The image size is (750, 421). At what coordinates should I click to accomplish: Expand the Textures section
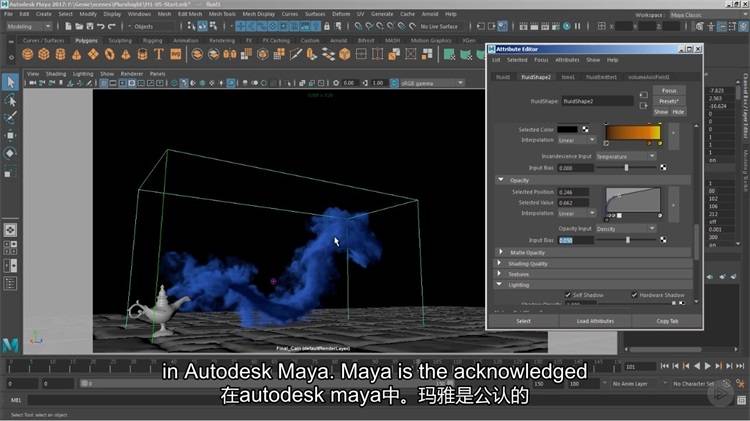click(499, 274)
